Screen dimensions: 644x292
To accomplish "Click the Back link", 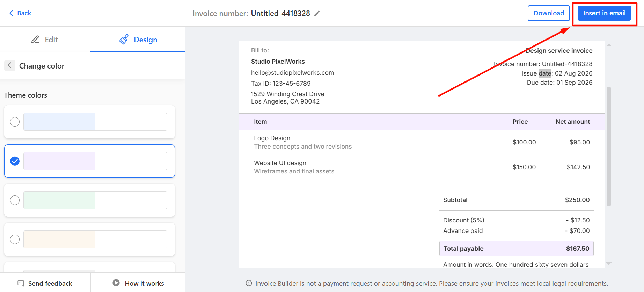I will click(20, 13).
